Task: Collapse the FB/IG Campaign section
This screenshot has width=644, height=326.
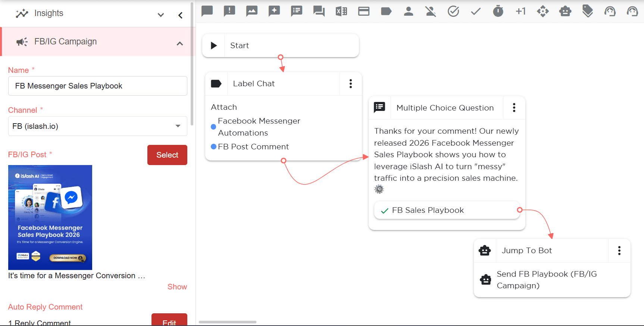Action: pyautogui.click(x=180, y=43)
